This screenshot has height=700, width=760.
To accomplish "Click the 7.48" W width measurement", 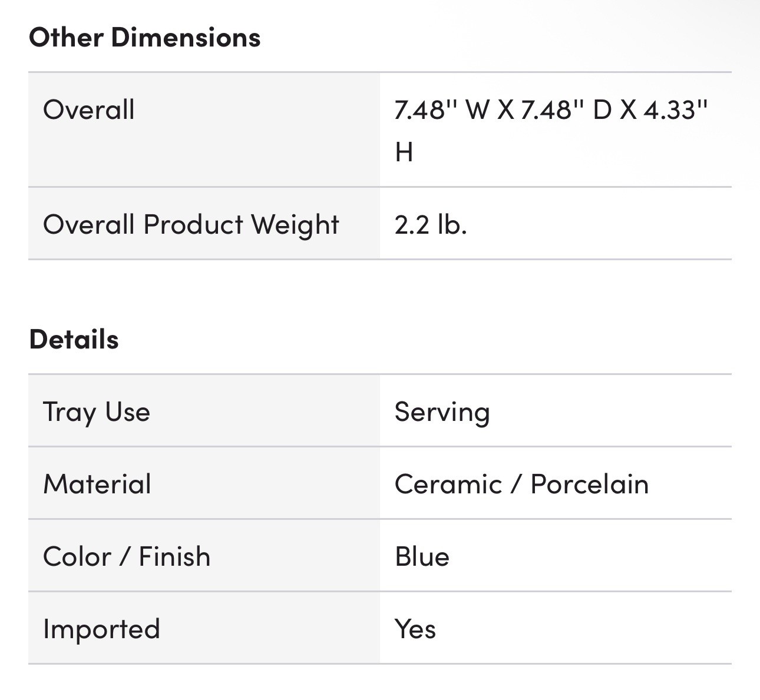I will pyautogui.click(x=440, y=110).
